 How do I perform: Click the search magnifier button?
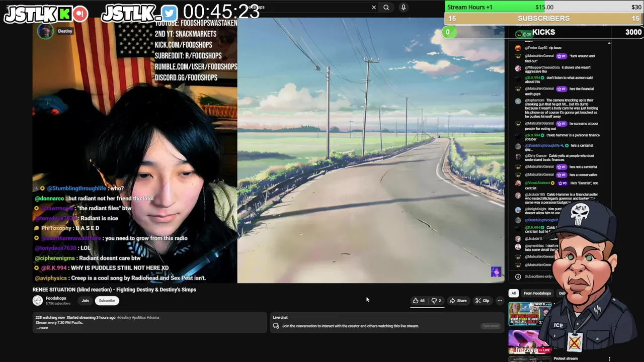click(386, 7)
